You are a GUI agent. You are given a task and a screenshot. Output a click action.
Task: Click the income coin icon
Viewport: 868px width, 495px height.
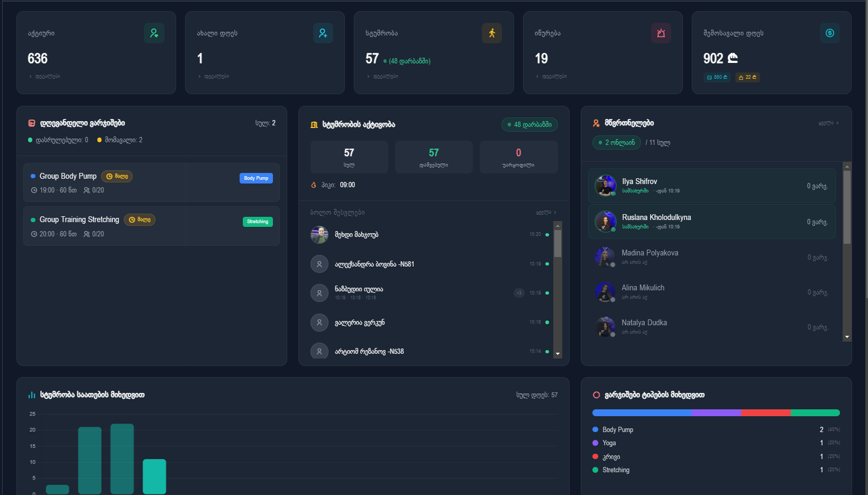point(830,33)
